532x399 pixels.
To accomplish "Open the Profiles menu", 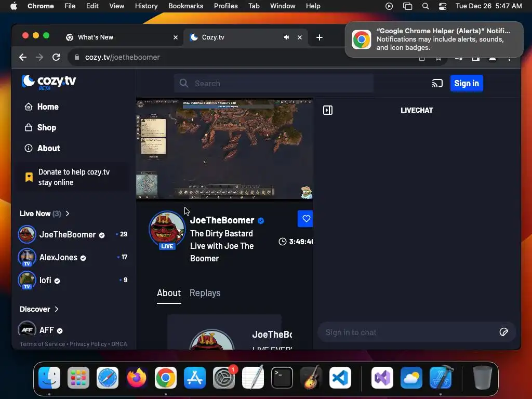I will [225, 6].
